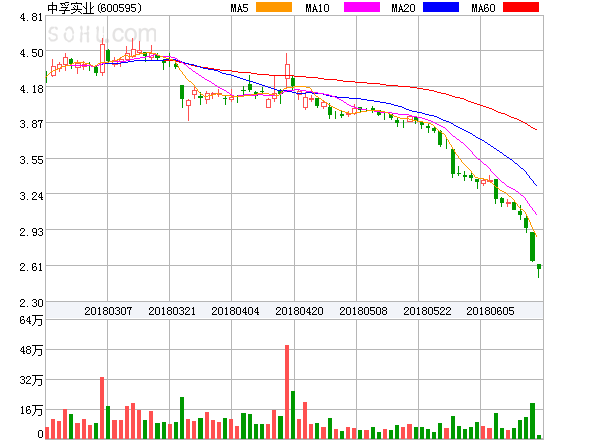Click the 20180321 date label

(172, 311)
